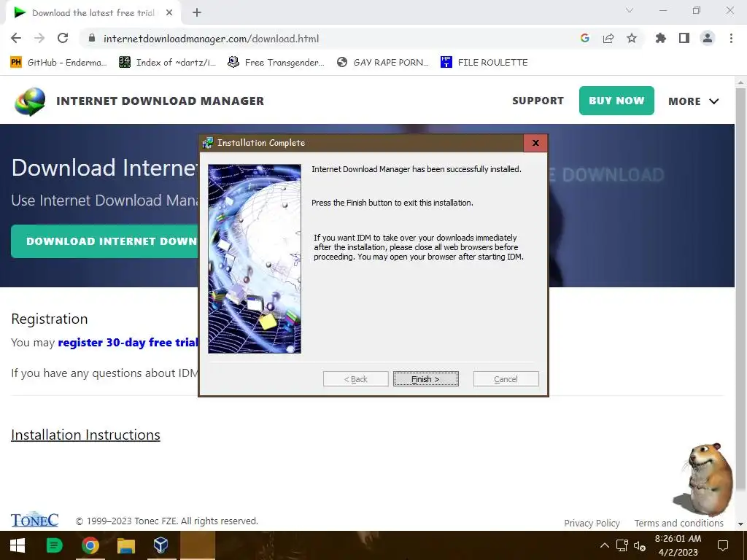Open the GitHub - Enderma... bookmark

pyautogui.click(x=58, y=63)
